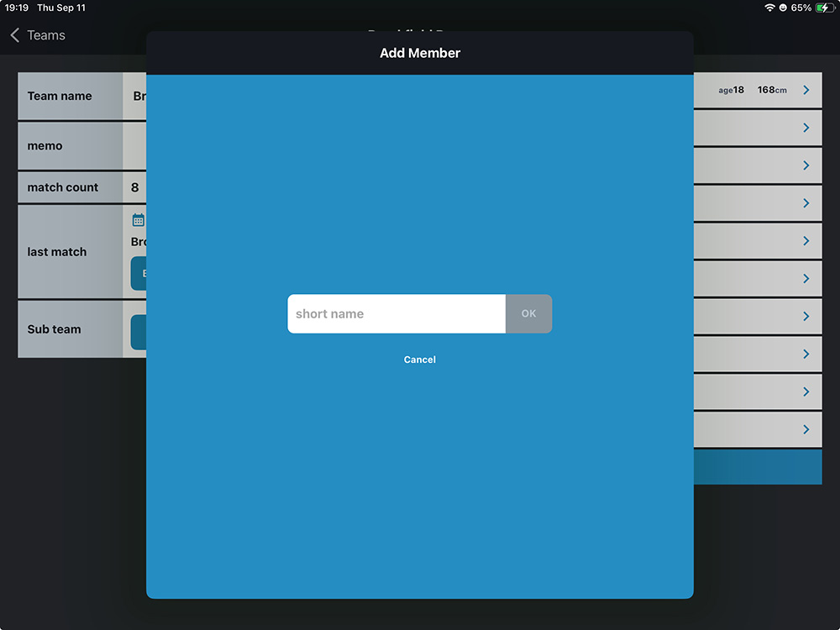Tap the Wi-Fi icon in status bar

pyautogui.click(x=769, y=8)
